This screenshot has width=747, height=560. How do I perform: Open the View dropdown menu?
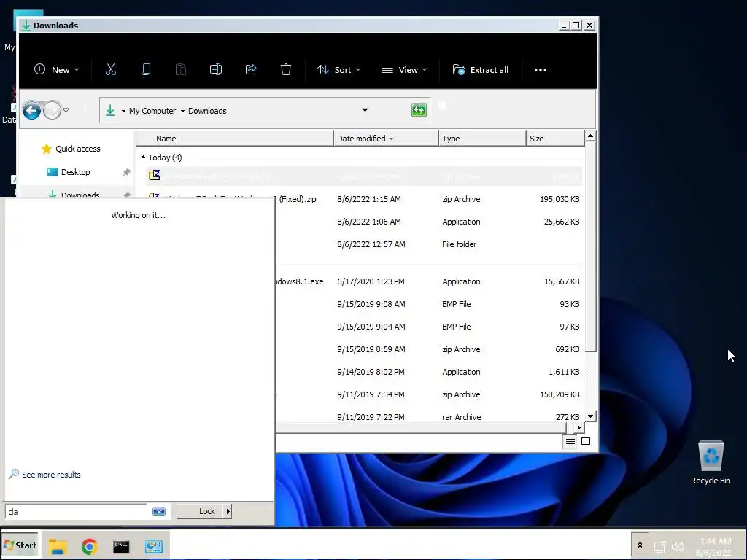pos(404,69)
